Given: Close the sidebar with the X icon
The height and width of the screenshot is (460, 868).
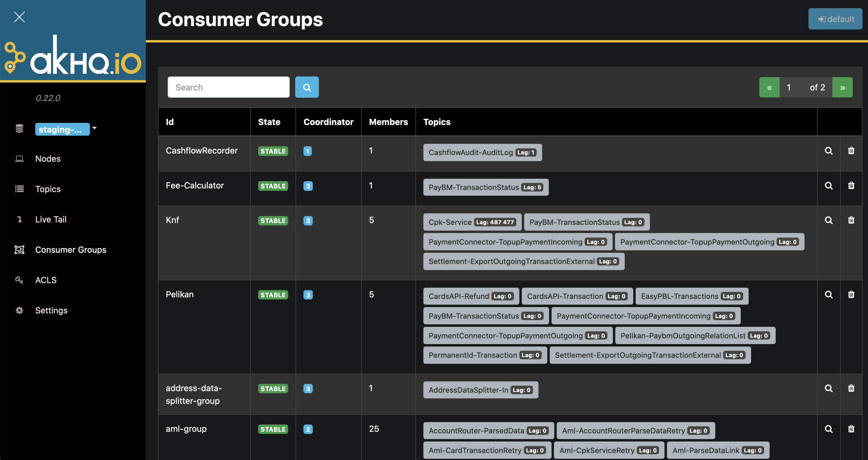Looking at the screenshot, I should point(19,17).
